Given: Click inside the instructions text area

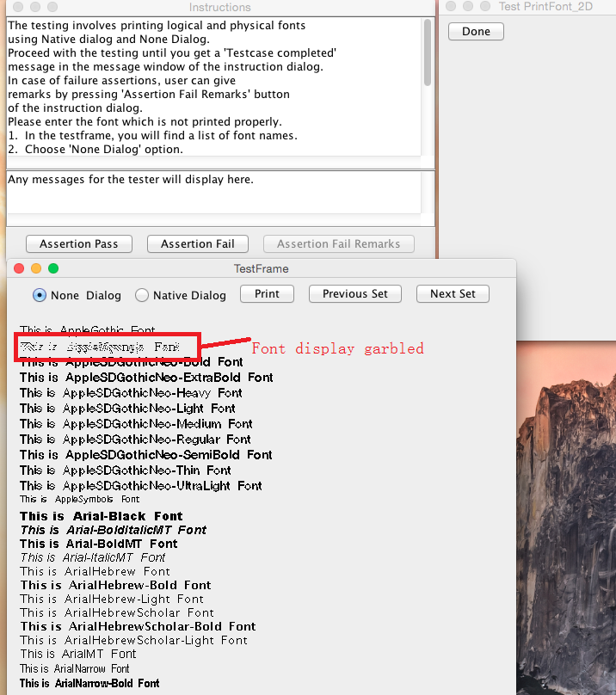Looking at the screenshot, I should click(x=213, y=86).
